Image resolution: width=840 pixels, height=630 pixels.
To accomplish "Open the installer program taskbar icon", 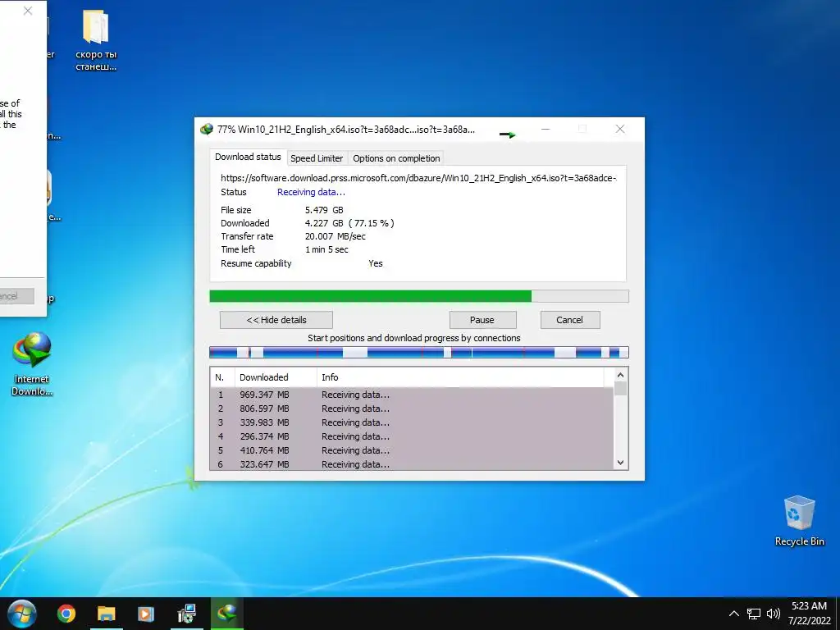I will (186, 614).
